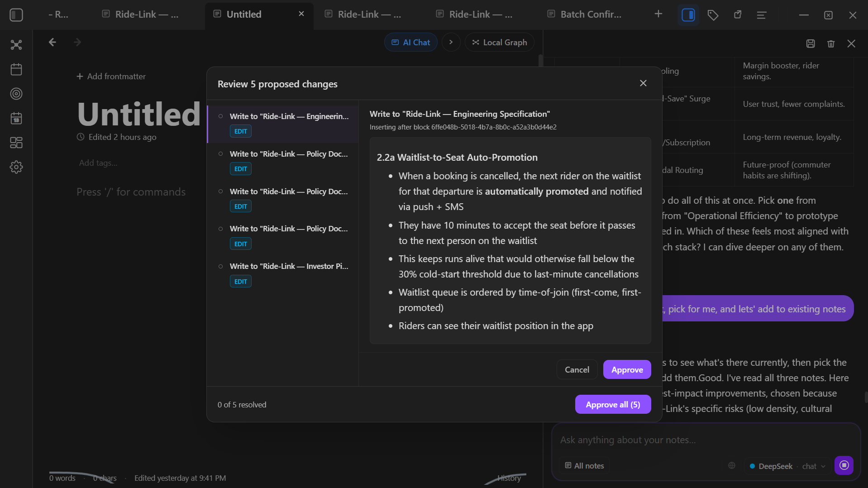Click Add frontmatter

pyautogui.click(x=111, y=77)
